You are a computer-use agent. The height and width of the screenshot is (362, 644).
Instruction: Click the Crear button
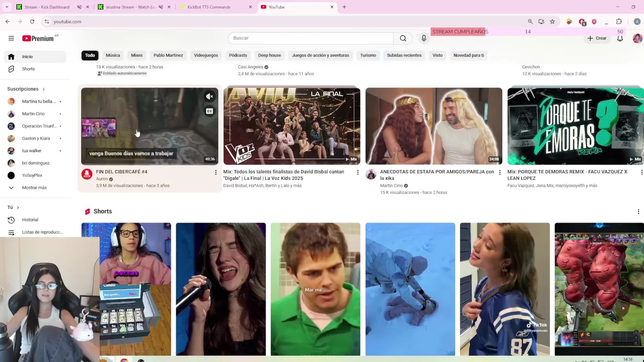pyautogui.click(x=597, y=38)
